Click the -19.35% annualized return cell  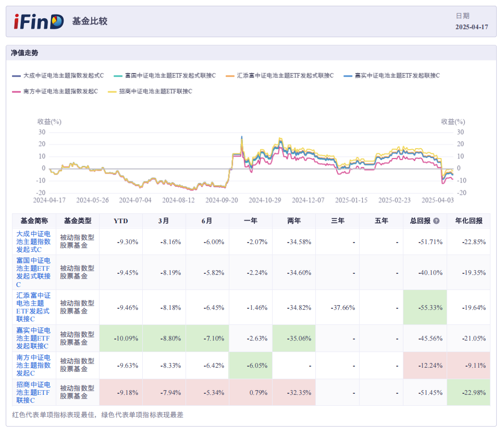click(469, 272)
